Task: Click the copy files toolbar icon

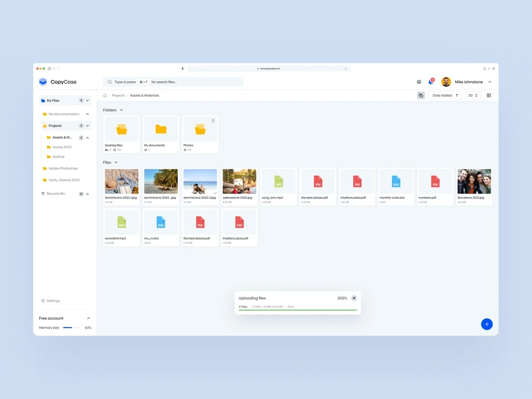Action: [x=421, y=96]
